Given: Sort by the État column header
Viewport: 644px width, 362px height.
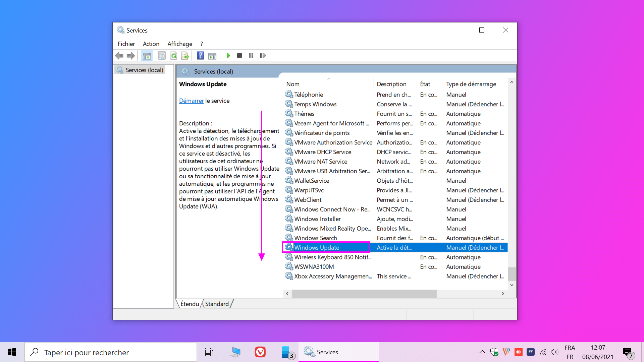Looking at the screenshot, I should (x=425, y=84).
